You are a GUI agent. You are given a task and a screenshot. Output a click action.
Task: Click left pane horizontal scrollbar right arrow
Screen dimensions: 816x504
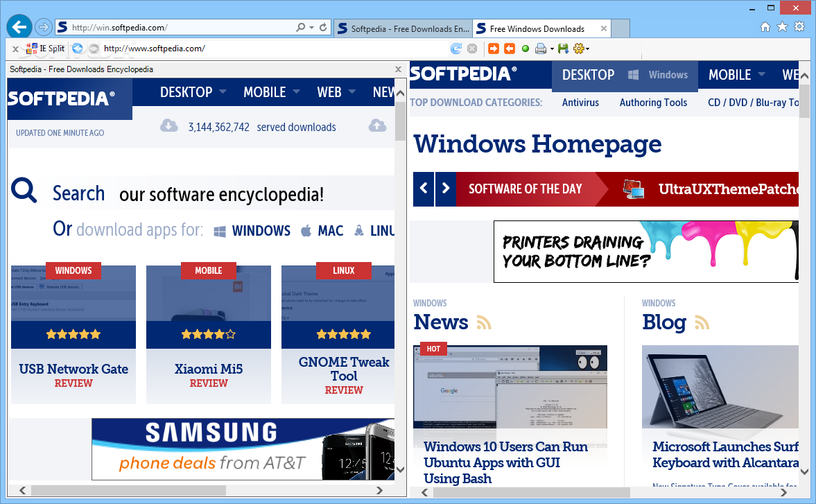coord(379,490)
